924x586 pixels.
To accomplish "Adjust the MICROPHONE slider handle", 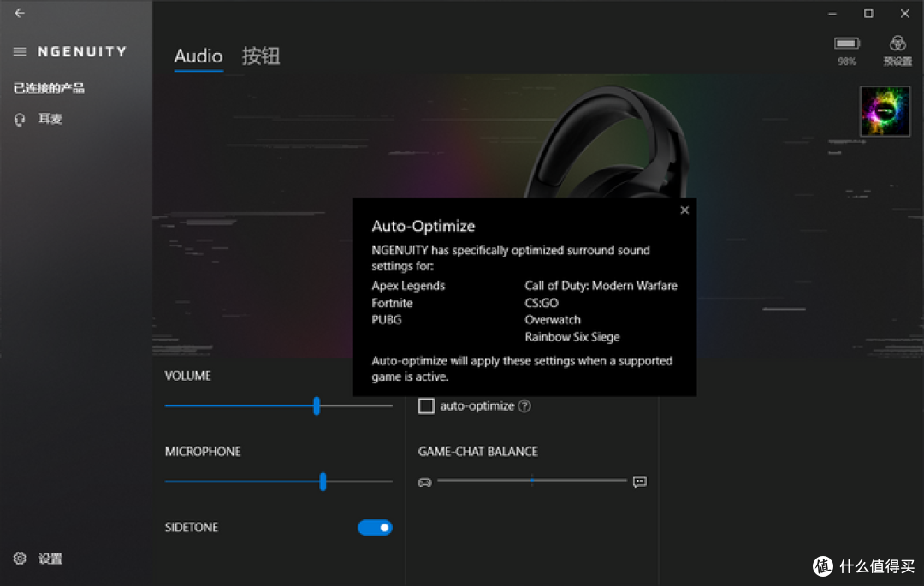I will [323, 481].
